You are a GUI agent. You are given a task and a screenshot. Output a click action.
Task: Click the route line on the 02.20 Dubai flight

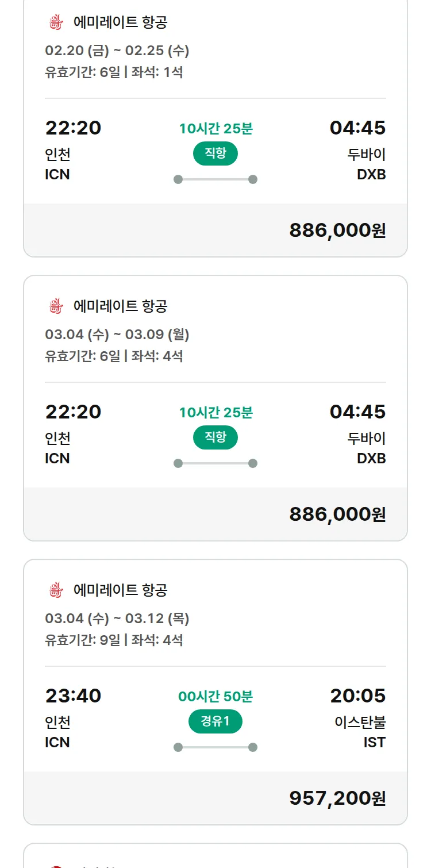click(215, 179)
